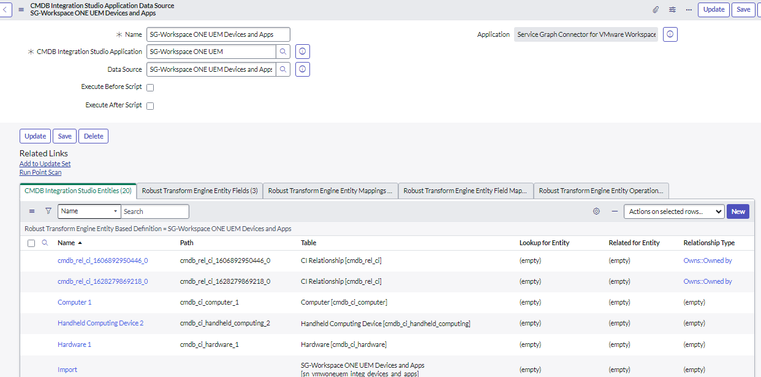Toggle the list filter funnel icon
Image resolution: width=761 pixels, height=377 pixels.
click(48, 212)
